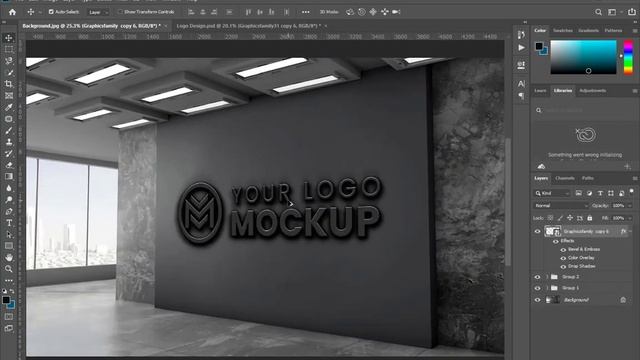This screenshot has height=360, width=640.
Task: Select the Move tool in the toolbox
Action: click(x=9, y=38)
